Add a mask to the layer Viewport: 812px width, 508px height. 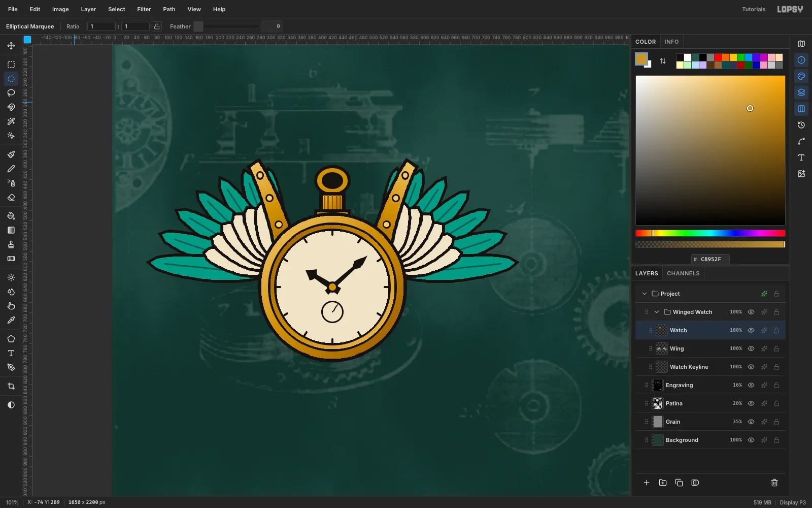[x=695, y=483]
